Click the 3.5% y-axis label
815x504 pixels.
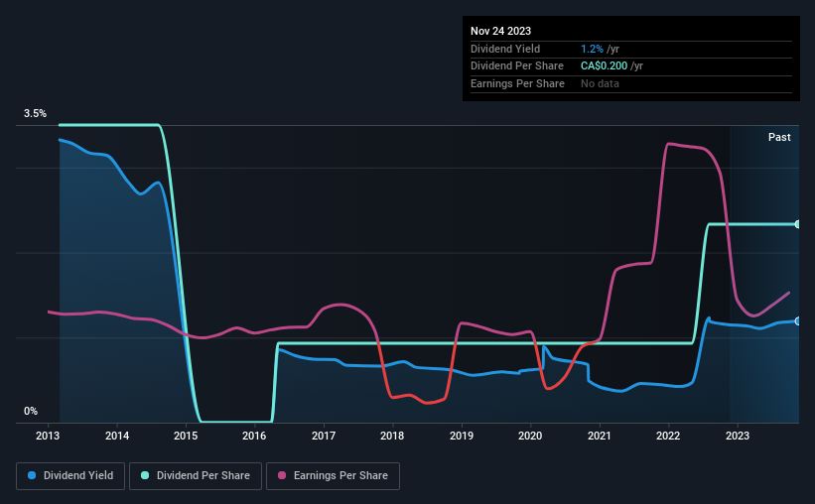click(x=35, y=113)
